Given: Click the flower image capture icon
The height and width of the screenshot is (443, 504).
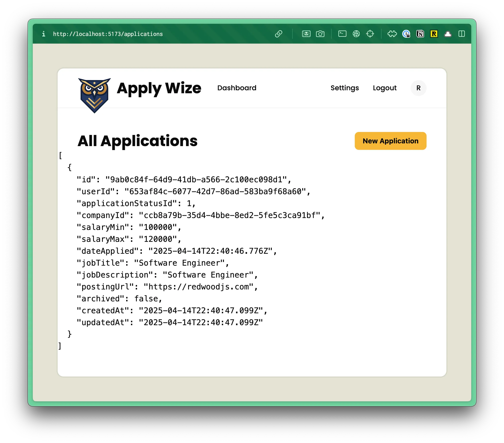Looking at the screenshot, I should tap(306, 34).
